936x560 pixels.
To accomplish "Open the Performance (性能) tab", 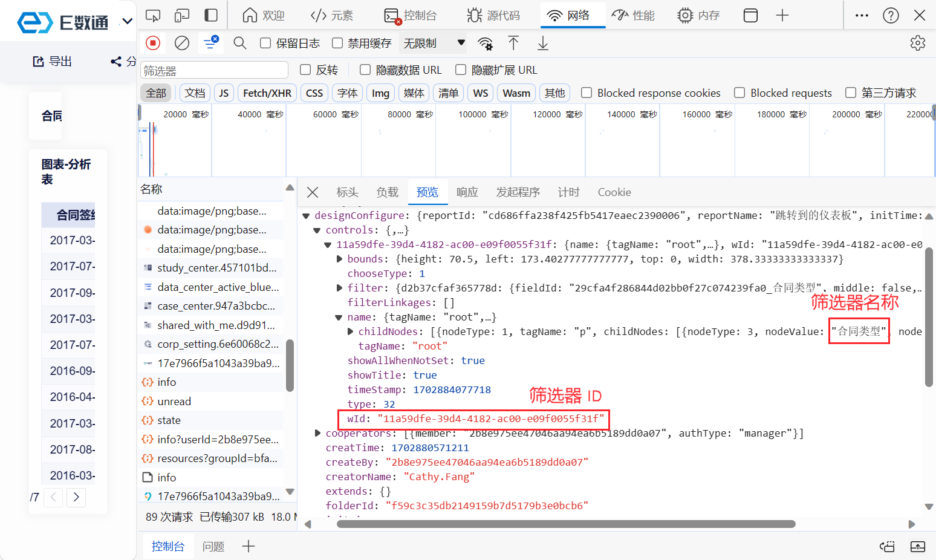I will pos(633,15).
